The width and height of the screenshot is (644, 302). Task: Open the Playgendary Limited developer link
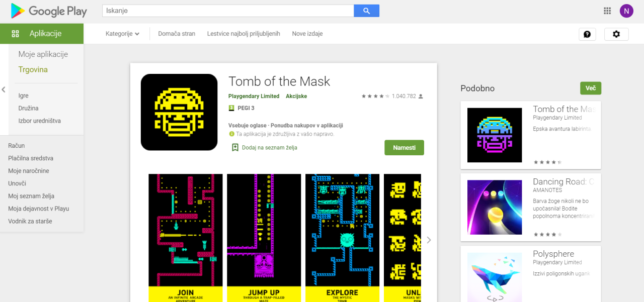[254, 96]
